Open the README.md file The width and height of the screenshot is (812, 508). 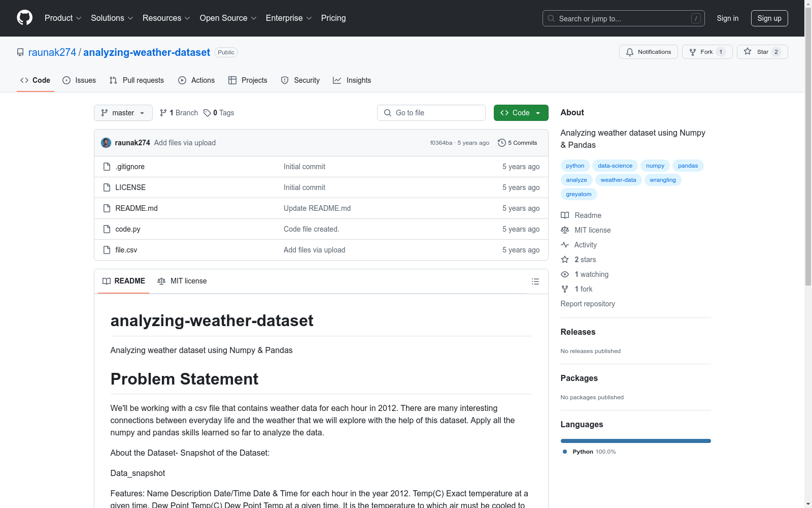137,208
